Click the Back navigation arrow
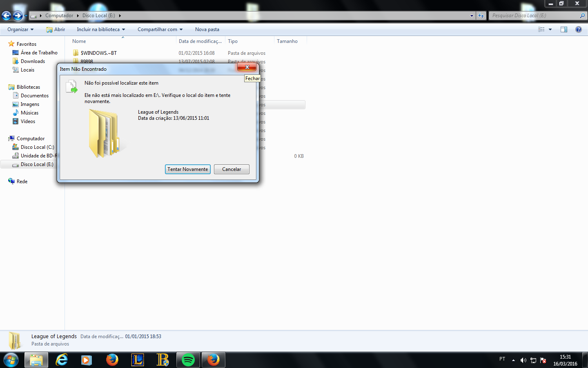Image resolution: width=588 pixels, height=368 pixels. pos(6,16)
